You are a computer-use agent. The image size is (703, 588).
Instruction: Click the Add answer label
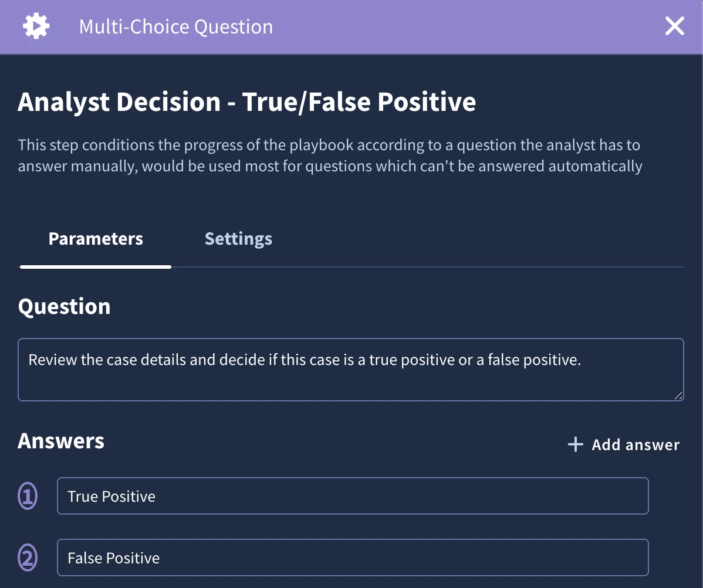coord(636,444)
